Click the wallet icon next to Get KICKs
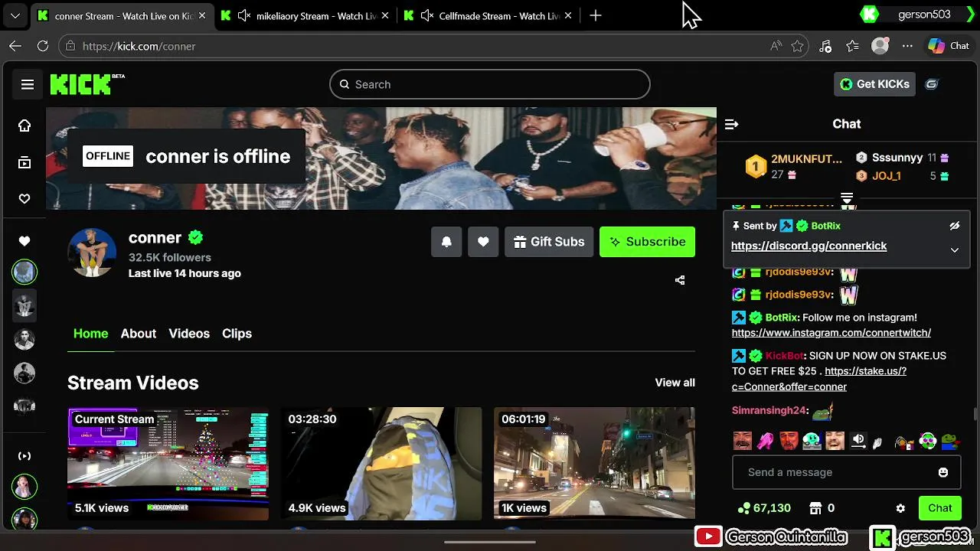 [x=932, y=84]
